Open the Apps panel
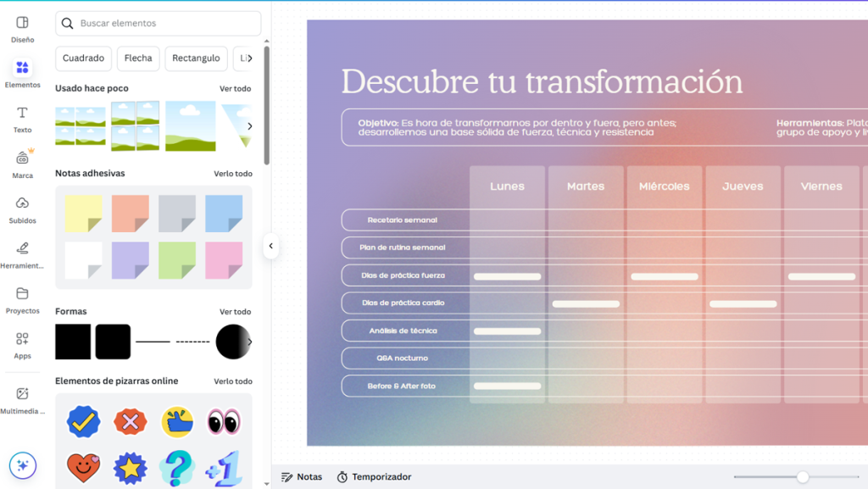This screenshot has width=868, height=489. 23,344
